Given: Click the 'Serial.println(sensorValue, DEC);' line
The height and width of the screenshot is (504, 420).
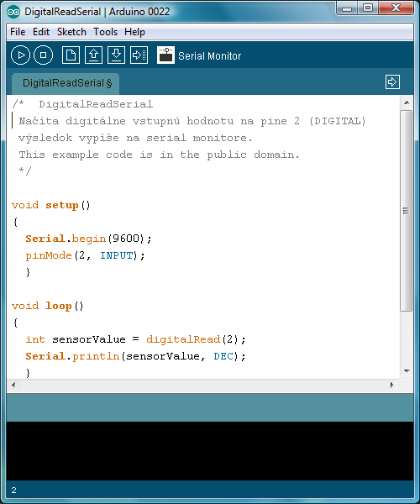Looking at the screenshot, I should [x=135, y=356].
